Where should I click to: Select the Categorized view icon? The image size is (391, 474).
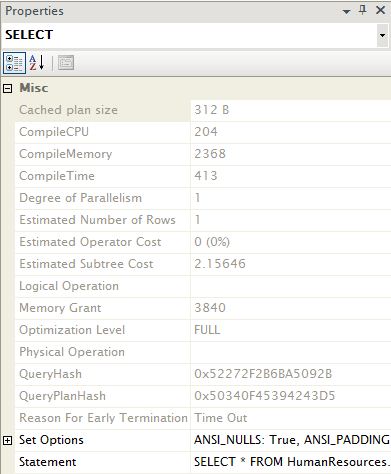click(x=14, y=63)
